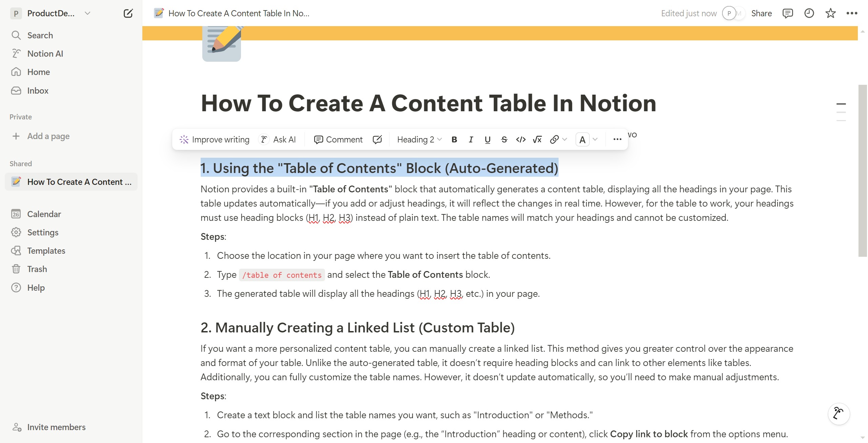Click the vertical scrollbar thumb
868x443 pixels.
[x=863, y=171]
